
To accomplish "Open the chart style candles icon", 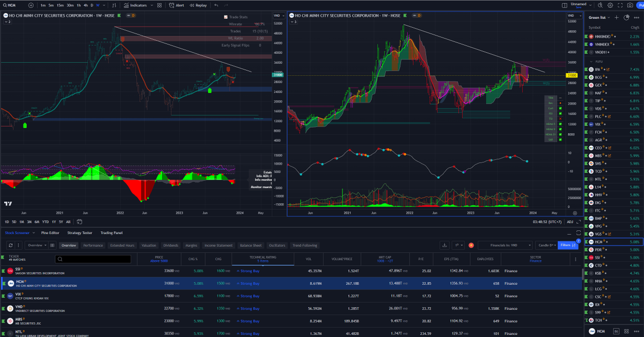I will pos(114,5).
